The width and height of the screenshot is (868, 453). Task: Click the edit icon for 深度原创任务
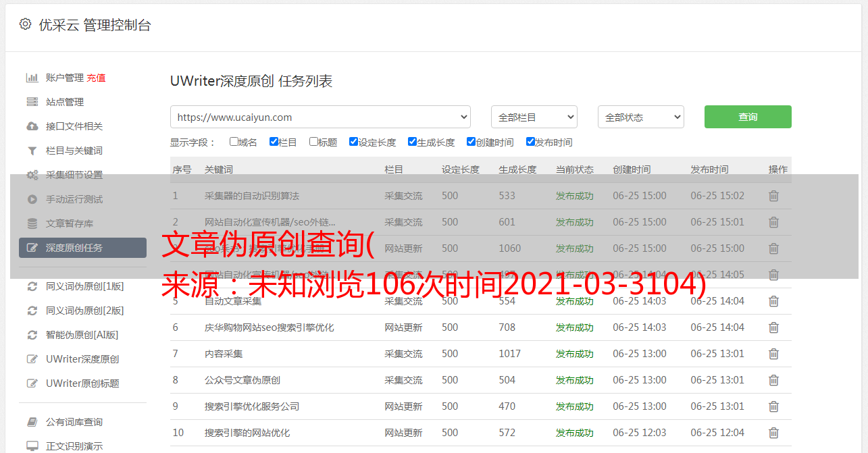coord(32,248)
